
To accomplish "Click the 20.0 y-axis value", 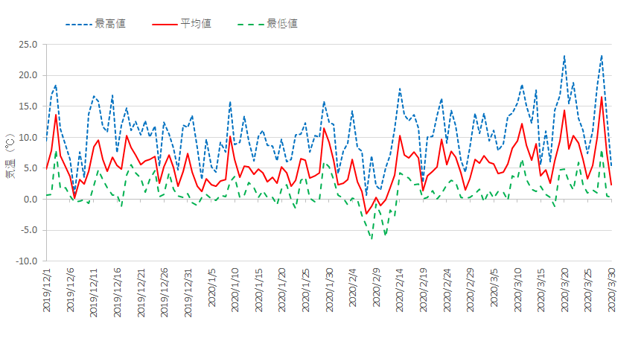I will click(x=28, y=75).
